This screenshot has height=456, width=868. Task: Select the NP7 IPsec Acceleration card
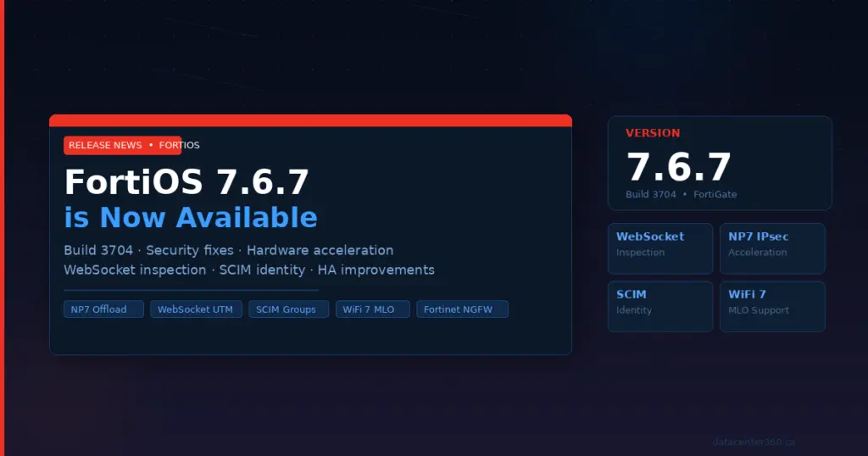(x=772, y=248)
